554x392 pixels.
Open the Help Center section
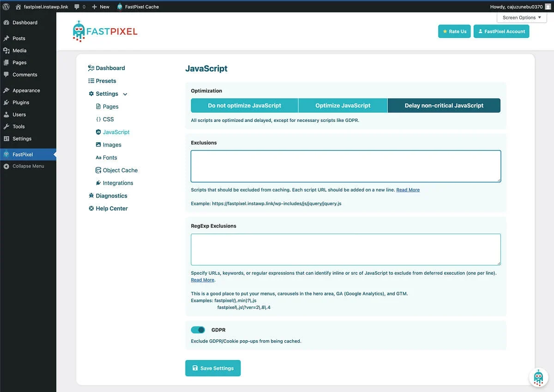pyautogui.click(x=108, y=208)
